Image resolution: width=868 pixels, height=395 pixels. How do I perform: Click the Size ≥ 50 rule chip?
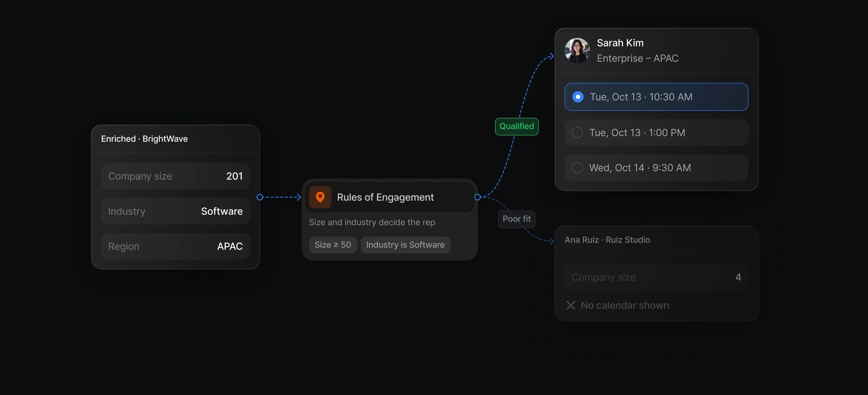click(x=333, y=245)
